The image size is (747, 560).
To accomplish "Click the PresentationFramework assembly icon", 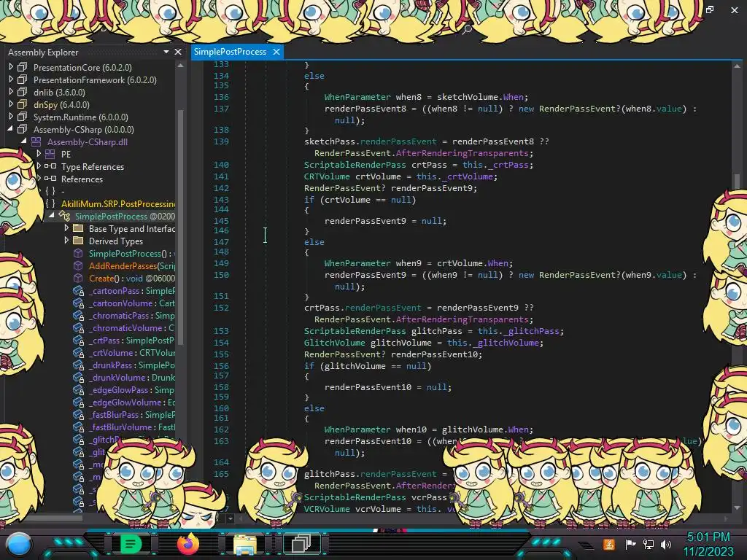I will [23, 79].
